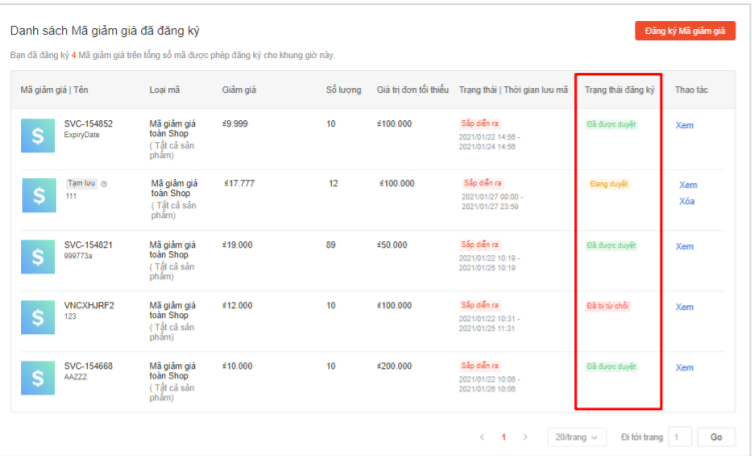Click Đã bị từ chối status badge
This screenshot has width=752, height=456.
[x=608, y=305]
